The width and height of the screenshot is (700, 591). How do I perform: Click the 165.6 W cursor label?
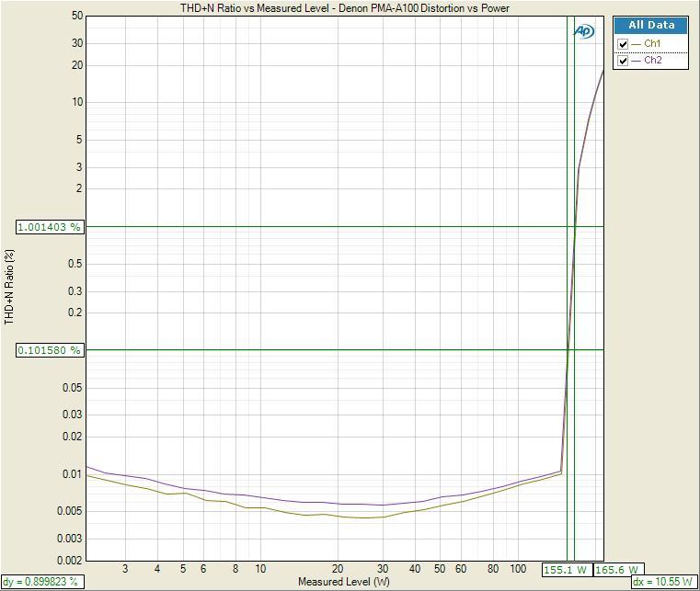(x=616, y=570)
